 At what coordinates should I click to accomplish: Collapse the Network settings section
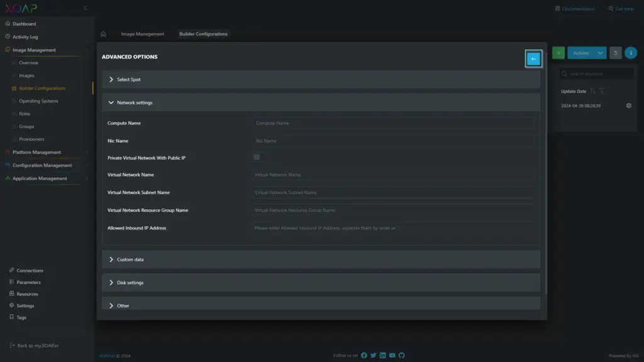tap(321, 102)
